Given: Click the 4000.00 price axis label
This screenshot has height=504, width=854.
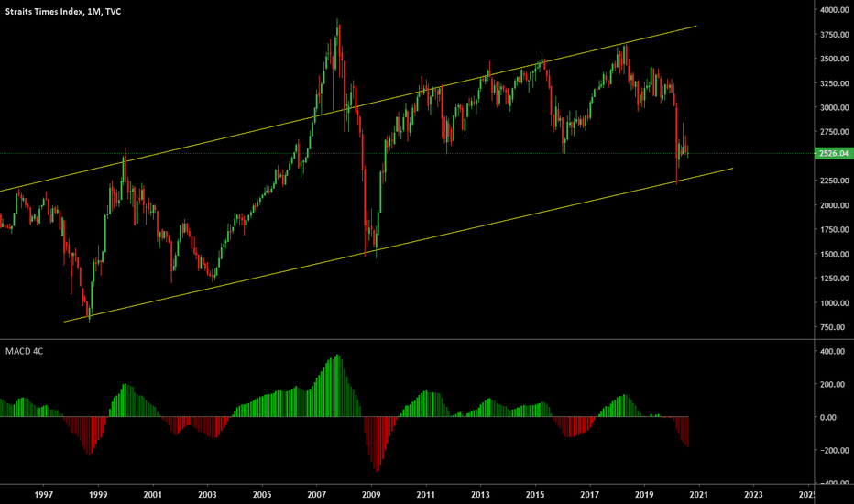Looking at the screenshot, I should point(835,10).
